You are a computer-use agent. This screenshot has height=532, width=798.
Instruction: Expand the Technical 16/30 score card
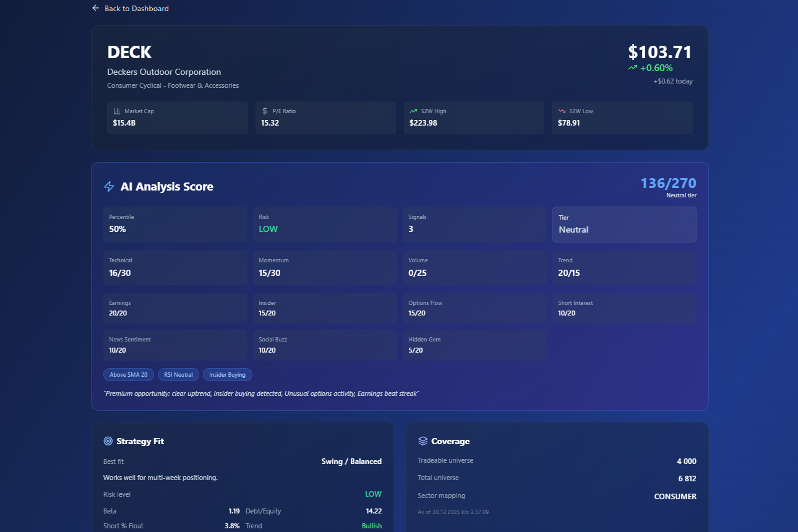(175, 267)
